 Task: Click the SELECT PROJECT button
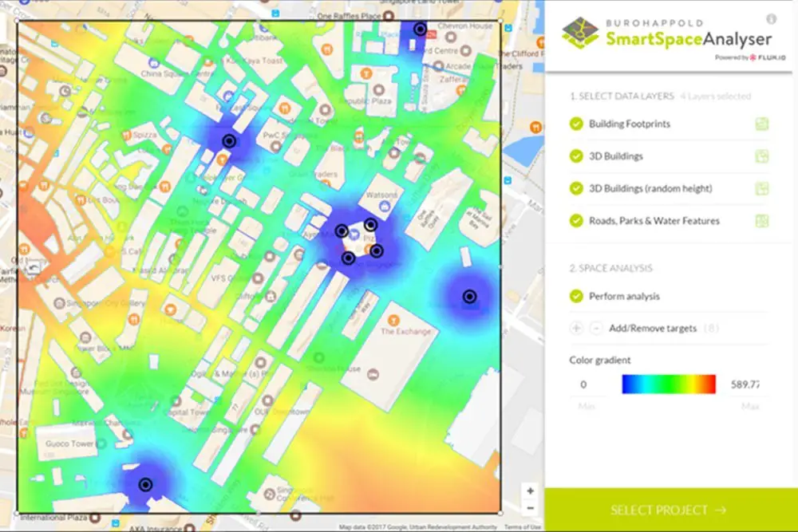coord(671,510)
